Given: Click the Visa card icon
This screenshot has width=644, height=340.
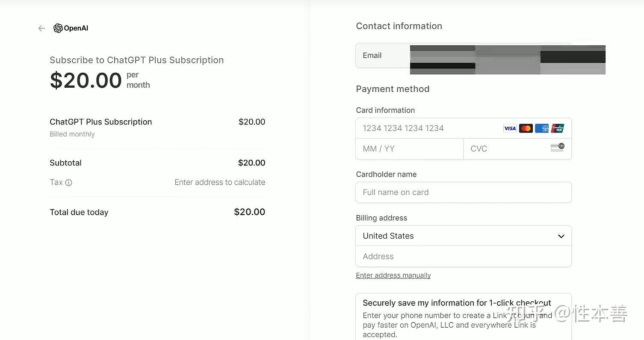Looking at the screenshot, I should pyautogui.click(x=510, y=128).
